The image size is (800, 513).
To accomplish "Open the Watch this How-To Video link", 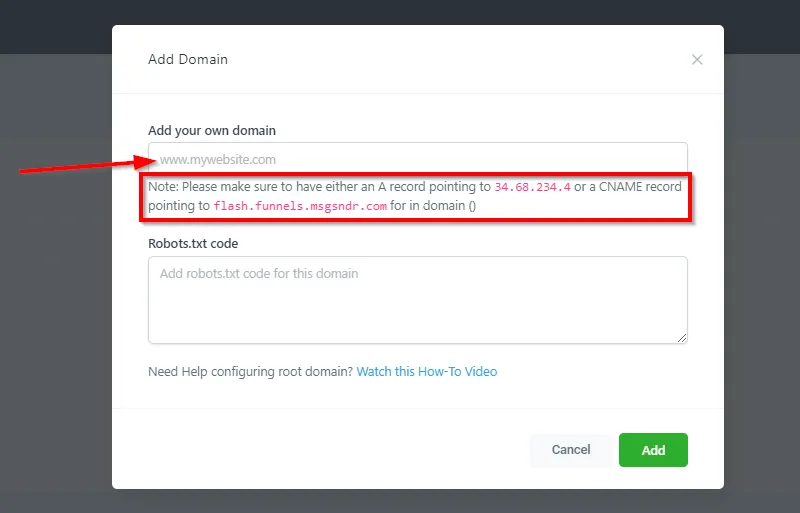I will click(x=427, y=372).
